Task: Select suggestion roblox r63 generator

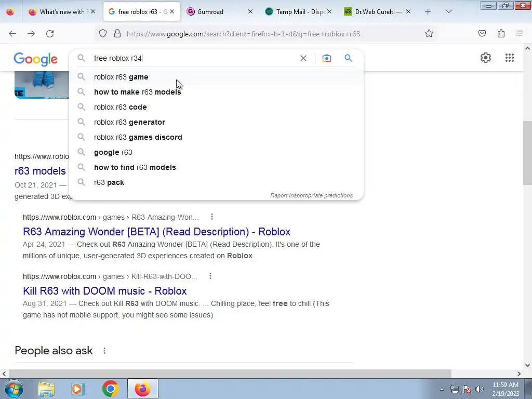Action: pos(216,122)
